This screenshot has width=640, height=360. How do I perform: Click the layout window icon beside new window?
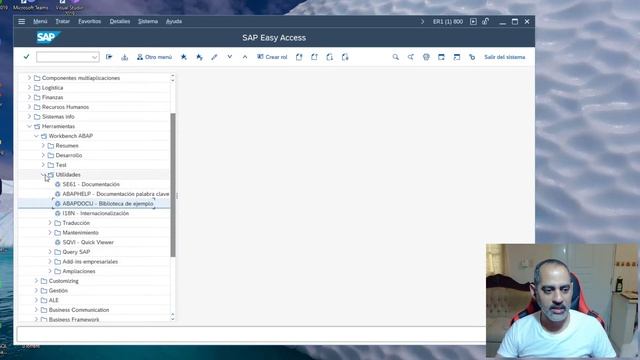pos(457,57)
